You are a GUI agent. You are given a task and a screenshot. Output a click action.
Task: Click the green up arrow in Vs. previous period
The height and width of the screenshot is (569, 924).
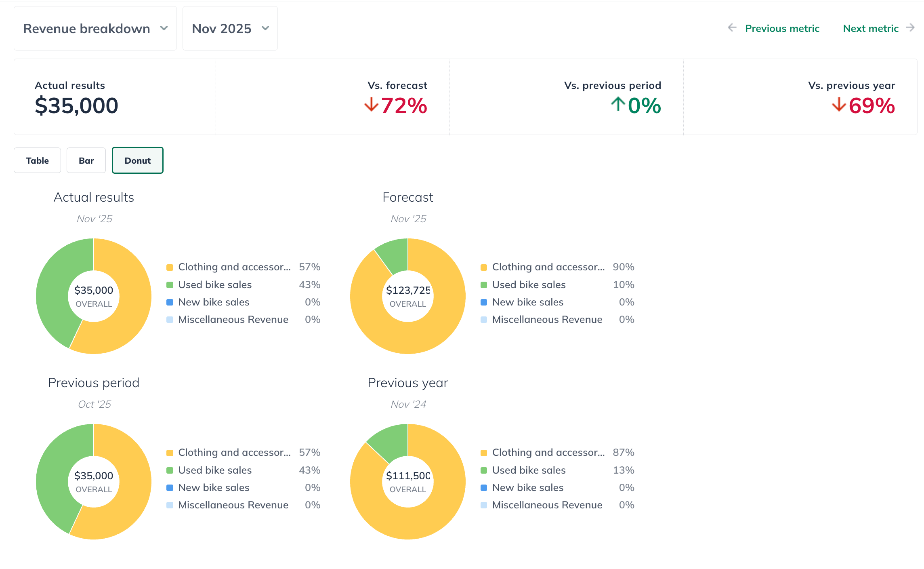pos(617,104)
